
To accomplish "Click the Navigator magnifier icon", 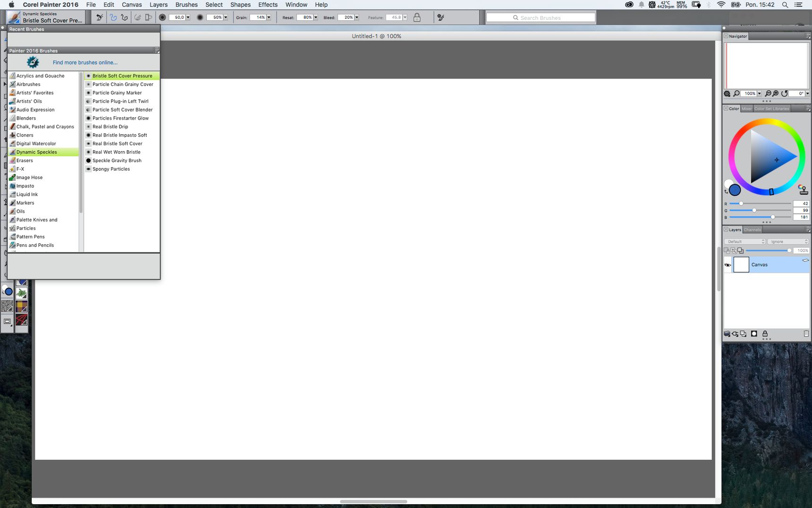I will coord(736,94).
